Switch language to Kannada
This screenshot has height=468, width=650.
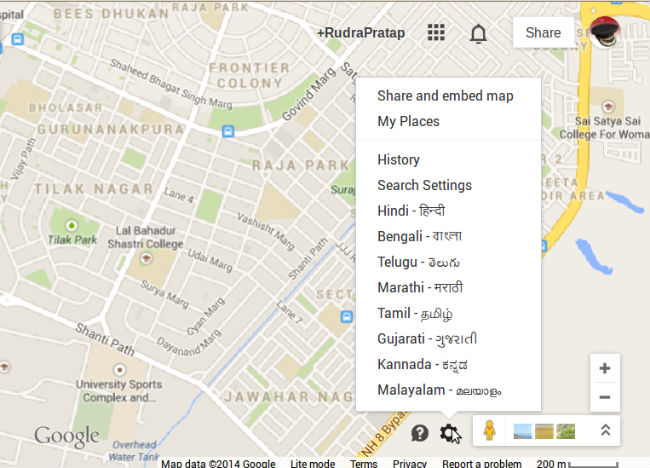click(422, 364)
